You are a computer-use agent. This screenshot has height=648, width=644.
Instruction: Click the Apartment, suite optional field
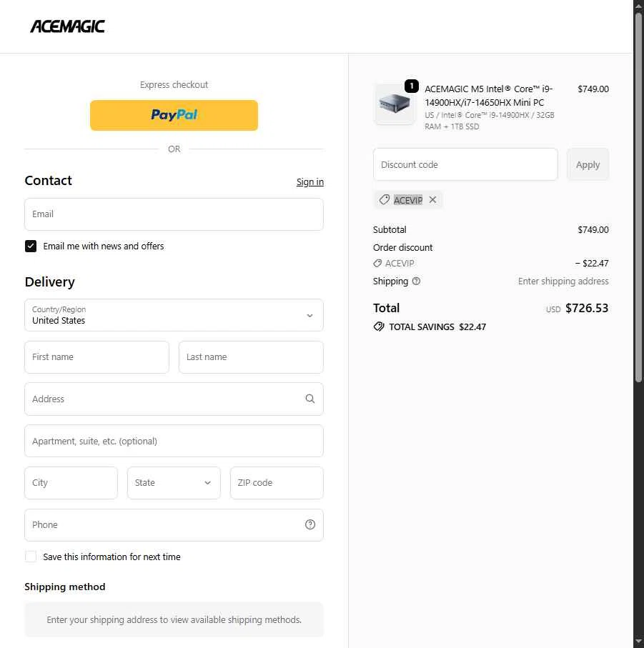click(174, 442)
